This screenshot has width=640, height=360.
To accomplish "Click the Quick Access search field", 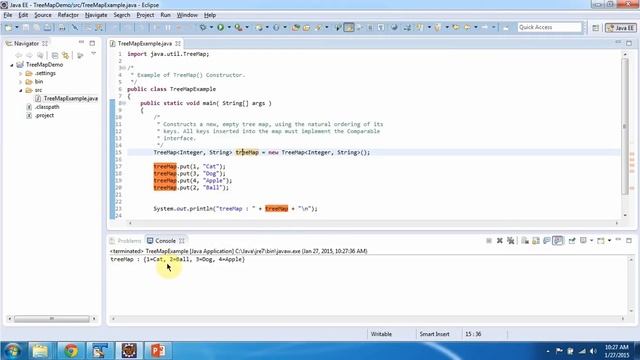I will [549, 27].
